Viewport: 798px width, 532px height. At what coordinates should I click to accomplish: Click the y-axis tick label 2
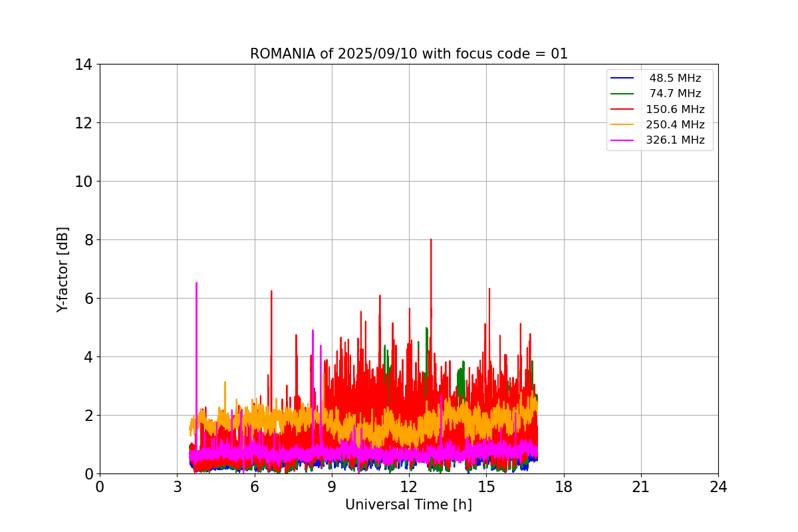(87, 416)
